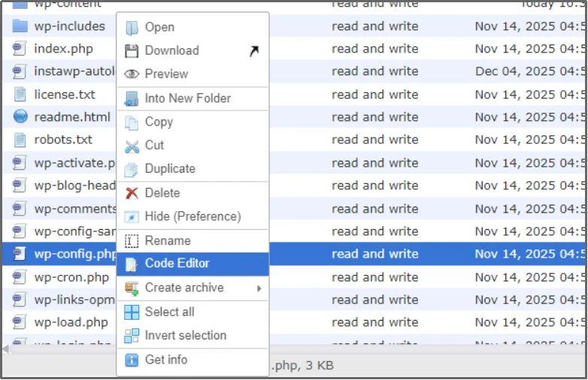This screenshot has width=588, height=380.
Task: Click the Copy pages icon
Action: 132,122
